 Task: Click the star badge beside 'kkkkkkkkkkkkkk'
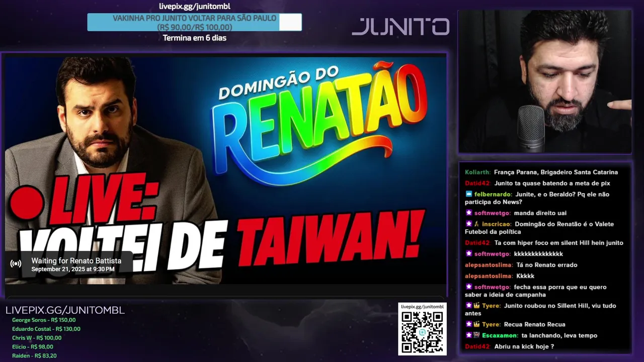click(468, 254)
